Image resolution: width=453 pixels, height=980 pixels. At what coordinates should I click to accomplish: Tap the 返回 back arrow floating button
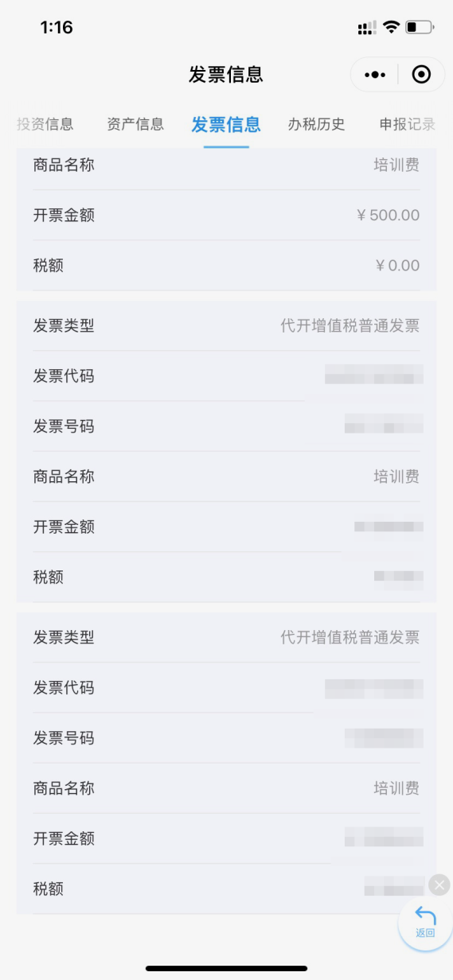click(425, 924)
